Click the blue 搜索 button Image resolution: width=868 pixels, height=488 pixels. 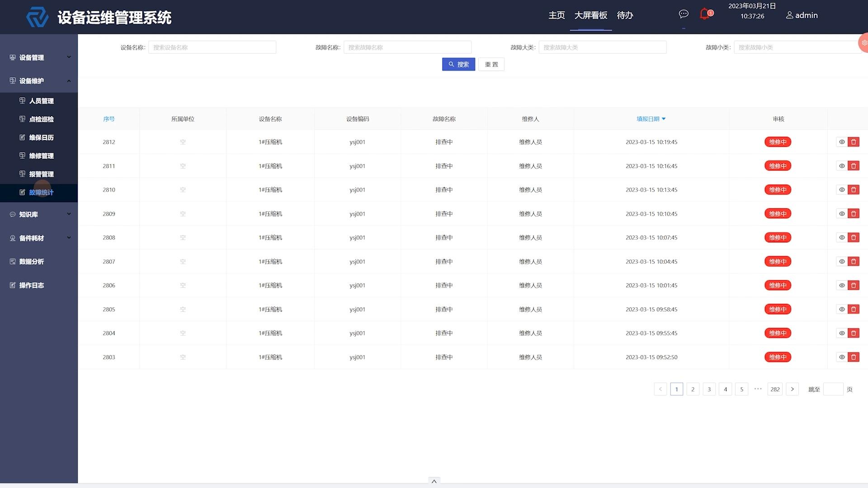click(458, 64)
